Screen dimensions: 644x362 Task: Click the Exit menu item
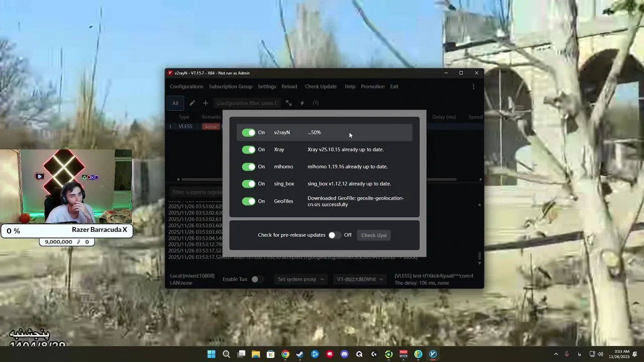(394, 86)
